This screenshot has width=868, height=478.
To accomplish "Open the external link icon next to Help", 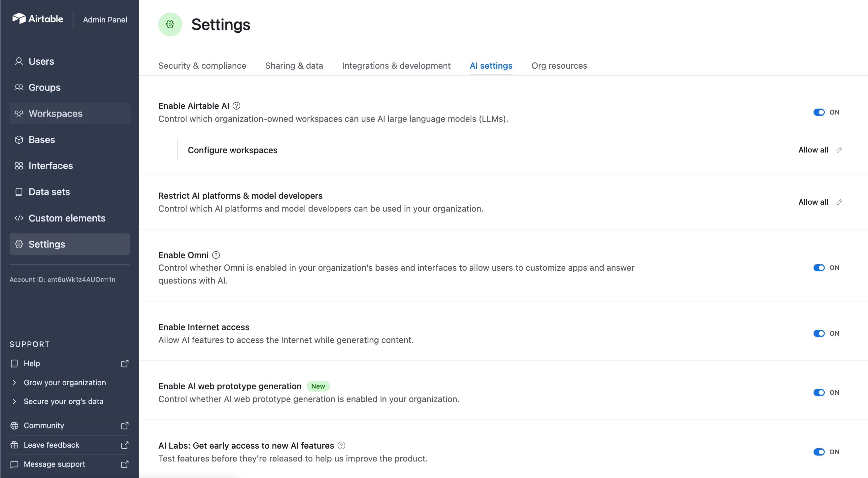I will point(125,363).
